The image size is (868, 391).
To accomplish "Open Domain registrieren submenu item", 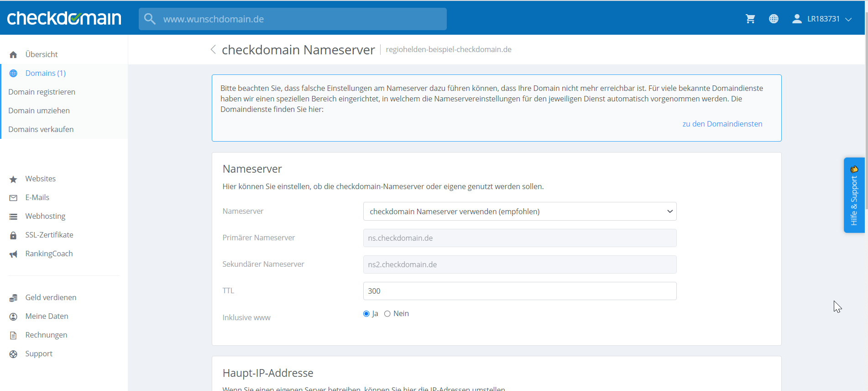I will [42, 92].
